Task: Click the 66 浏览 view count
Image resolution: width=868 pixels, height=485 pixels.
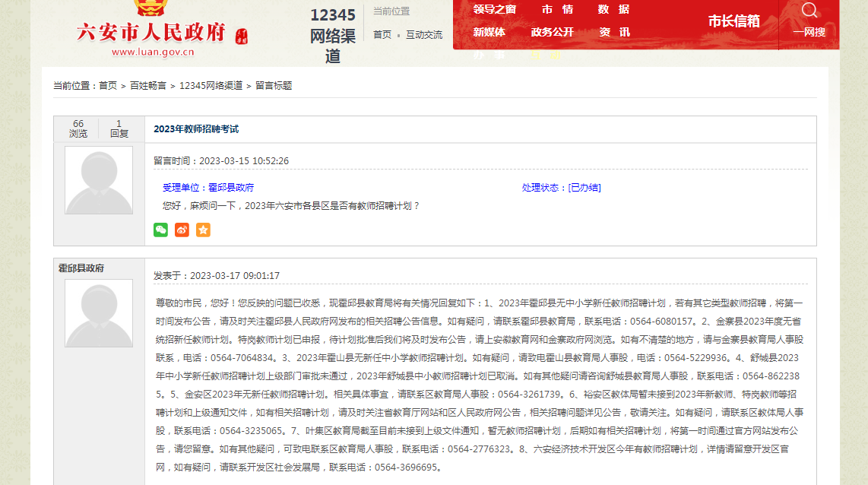Action: coord(78,128)
